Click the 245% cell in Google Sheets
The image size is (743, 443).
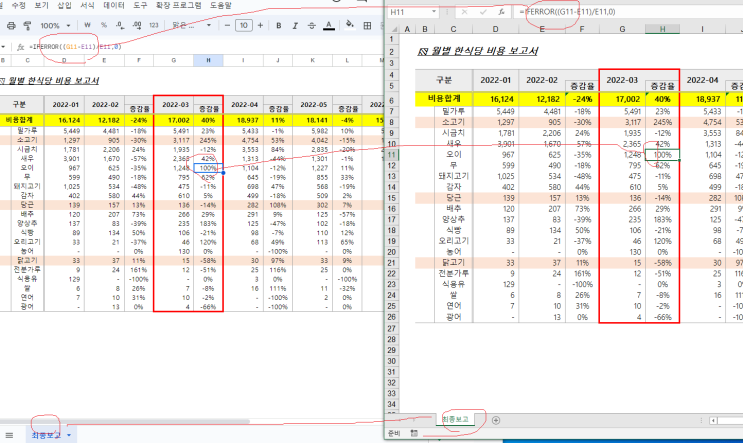[208, 140]
